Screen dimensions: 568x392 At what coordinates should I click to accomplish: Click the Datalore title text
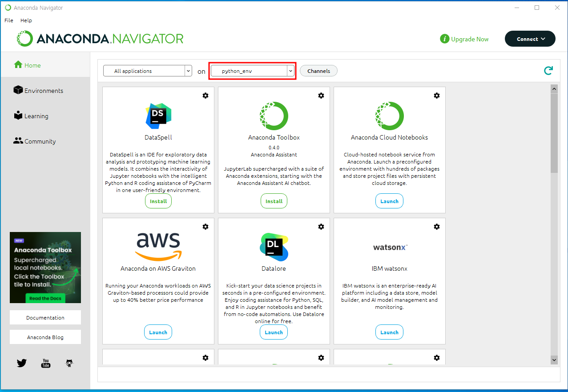point(274,268)
